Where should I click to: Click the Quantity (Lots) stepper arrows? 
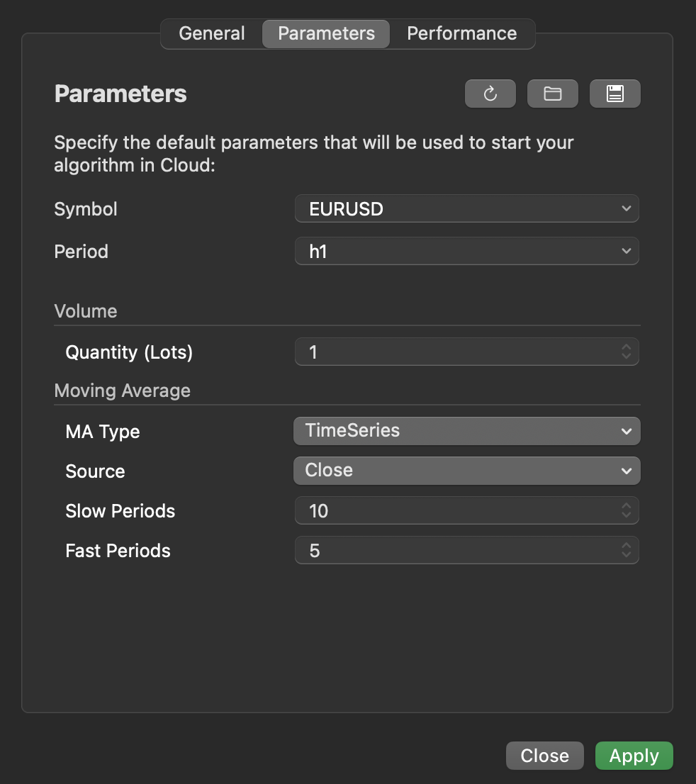pyautogui.click(x=626, y=352)
